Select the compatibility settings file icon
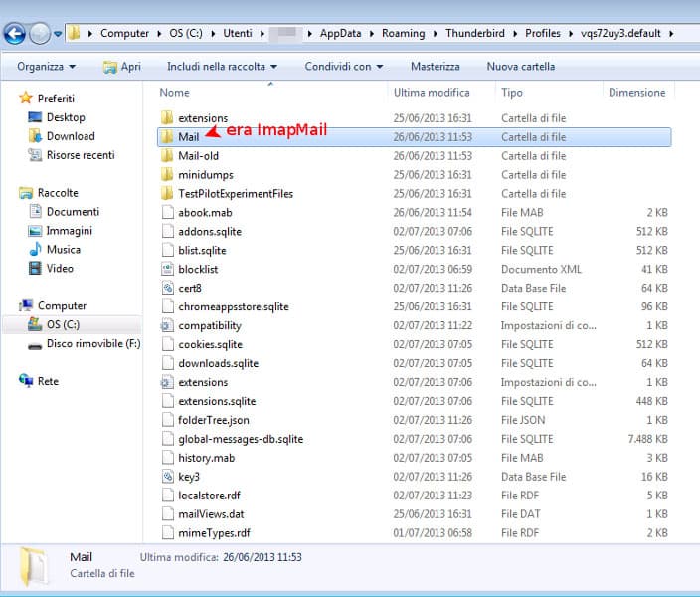This screenshot has height=597, width=700. 166,325
